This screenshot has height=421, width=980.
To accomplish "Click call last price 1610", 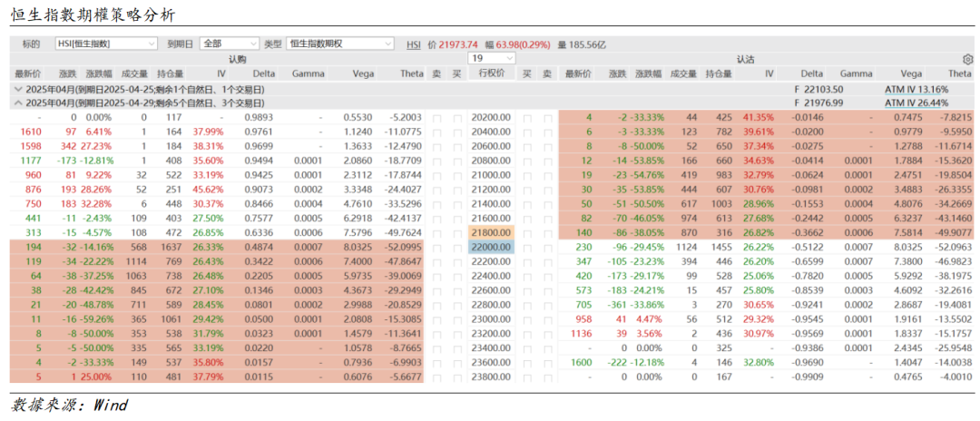I will (31, 132).
